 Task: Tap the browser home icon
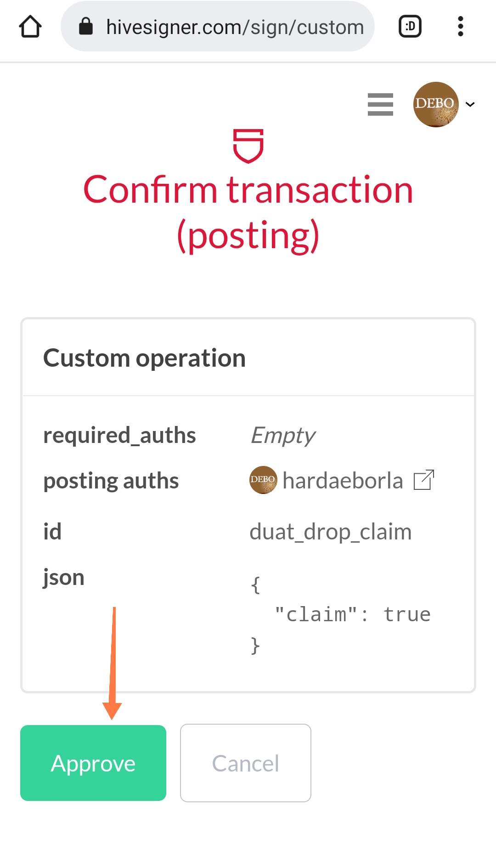(x=30, y=27)
